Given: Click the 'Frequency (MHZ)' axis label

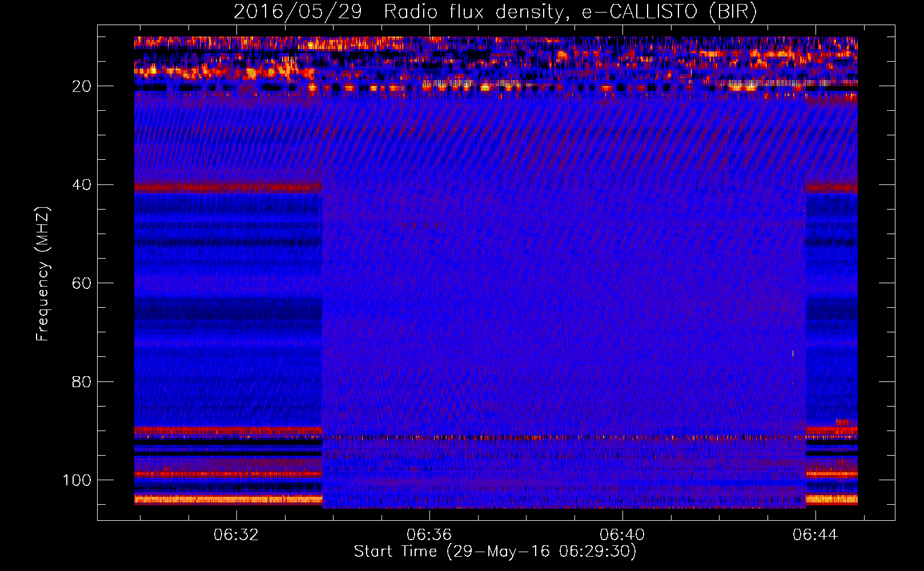Looking at the screenshot, I should 43,274.
